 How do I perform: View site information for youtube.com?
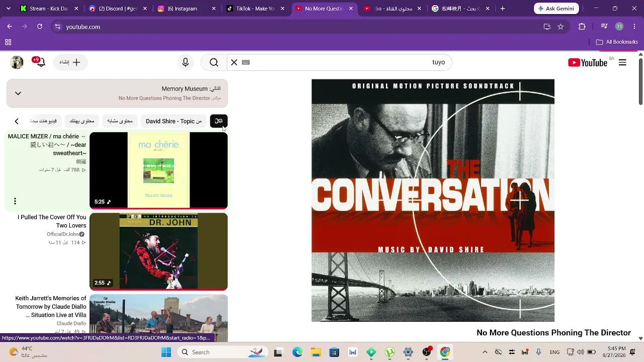58,27
